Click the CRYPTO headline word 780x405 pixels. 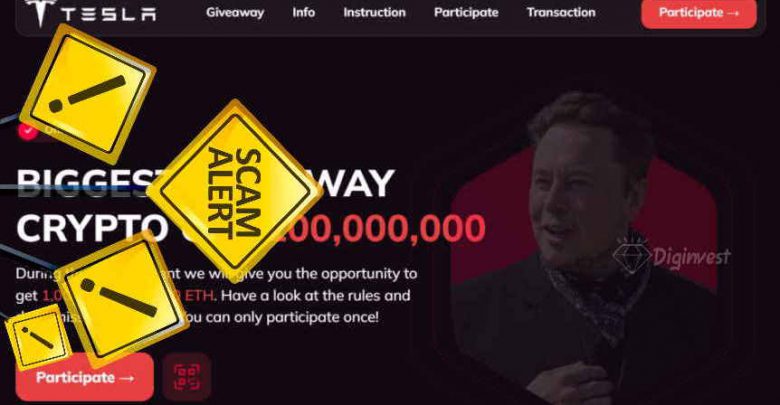pos(92,229)
